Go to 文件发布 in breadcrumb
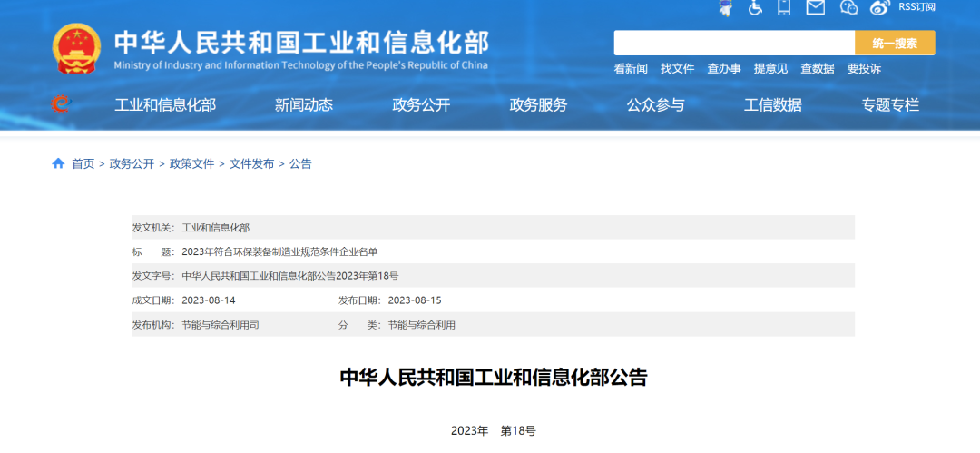This screenshot has height=453, width=980. (x=252, y=164)
